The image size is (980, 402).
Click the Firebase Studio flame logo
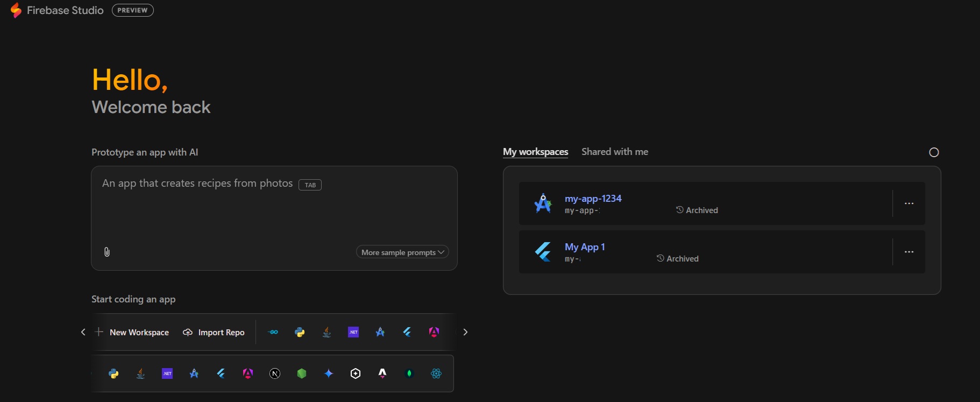[x=16, y=10]
